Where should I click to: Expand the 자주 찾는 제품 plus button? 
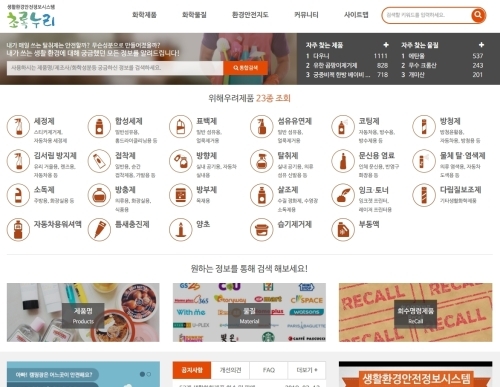(386, 45)
